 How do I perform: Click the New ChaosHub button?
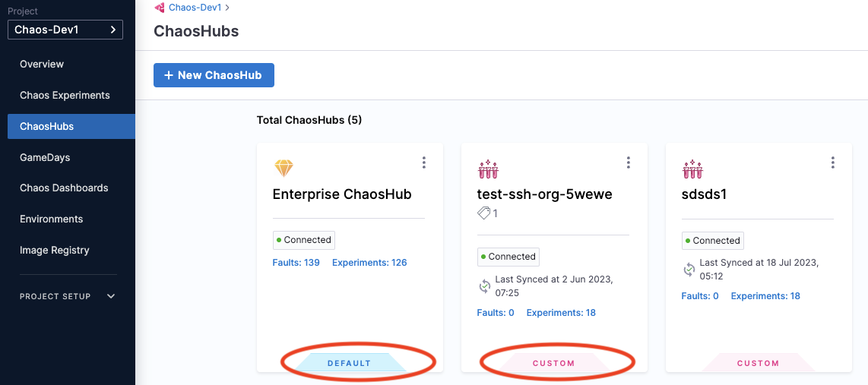point(214,75)
